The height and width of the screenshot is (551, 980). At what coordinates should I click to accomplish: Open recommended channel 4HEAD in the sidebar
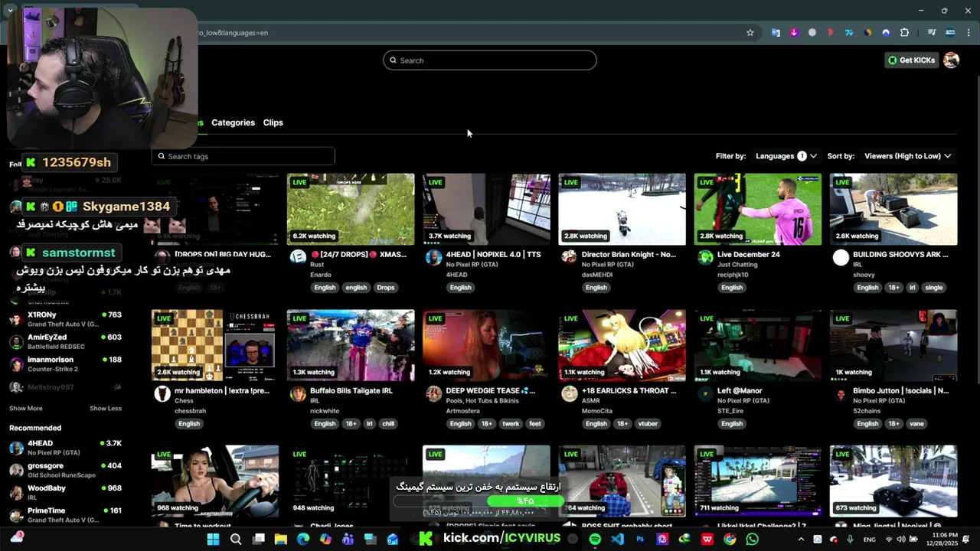click(x=65, y=448)
